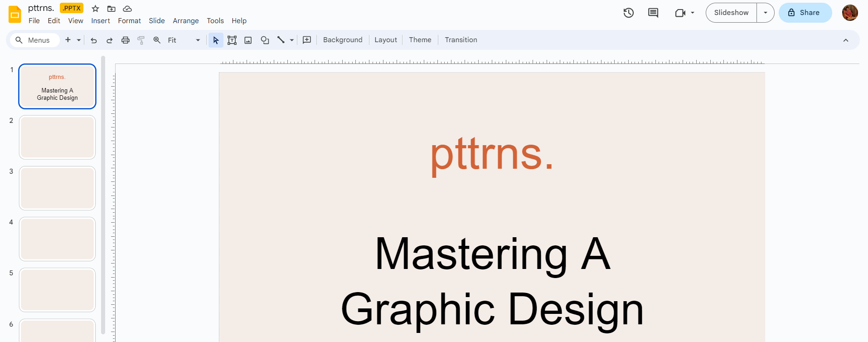868x342 pixels.
Task: Choose the Select cursor tool
Action: [x=216, y=40]
